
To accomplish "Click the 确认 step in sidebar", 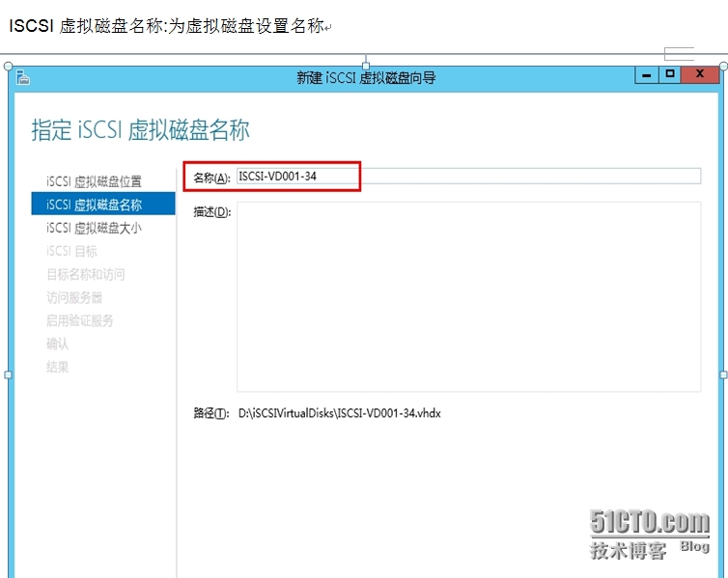I will (57, 344).
